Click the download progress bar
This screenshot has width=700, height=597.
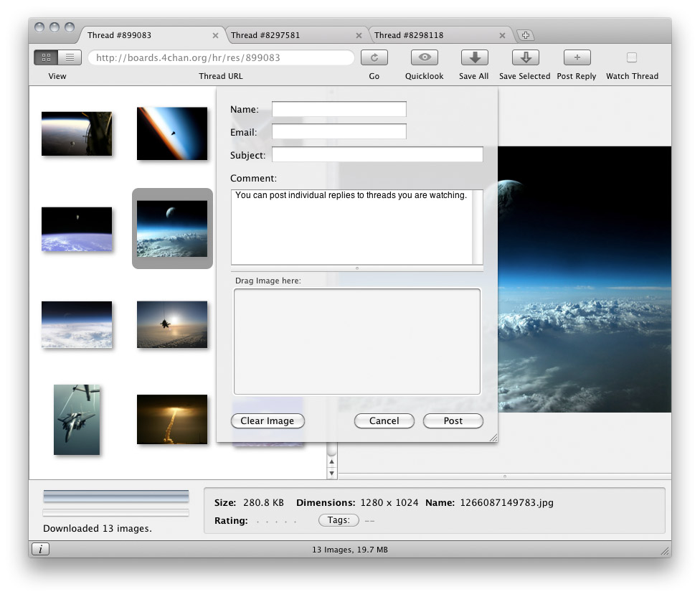[x=116, y=496]
